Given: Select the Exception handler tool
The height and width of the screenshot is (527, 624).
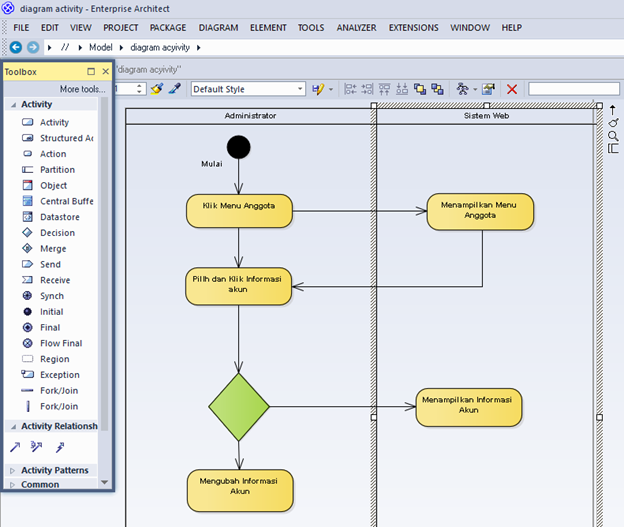Looking at the screenshot, I should coord(51,375).
